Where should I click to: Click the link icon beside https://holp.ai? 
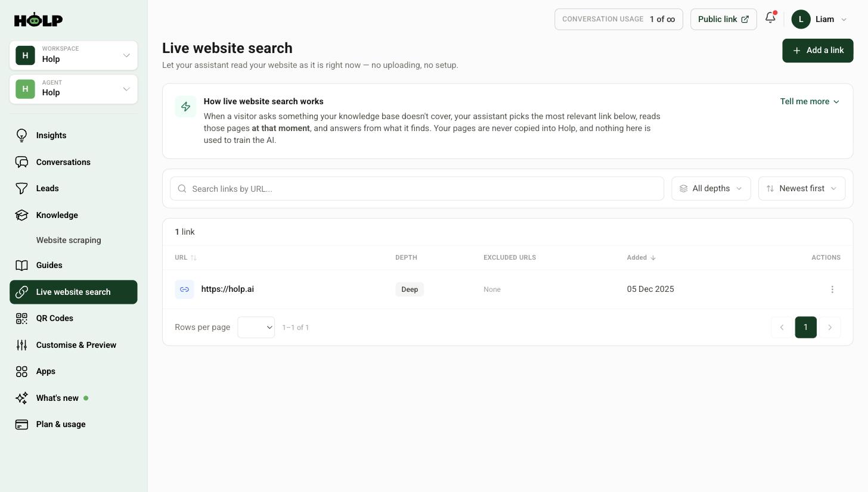184,289
